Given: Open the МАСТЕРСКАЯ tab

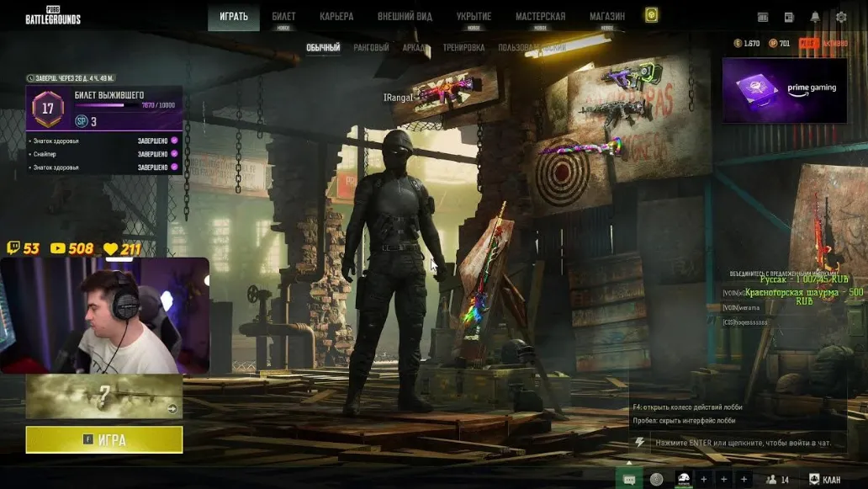Looking at the screenshot, I should click(540, 17).
